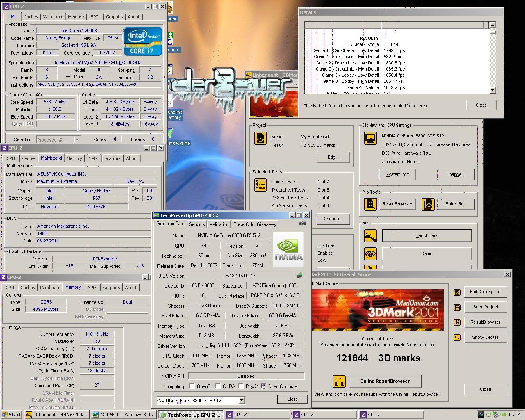Toggle the OpenCL checkbox in GPU-Z

(x=192, y=386)
